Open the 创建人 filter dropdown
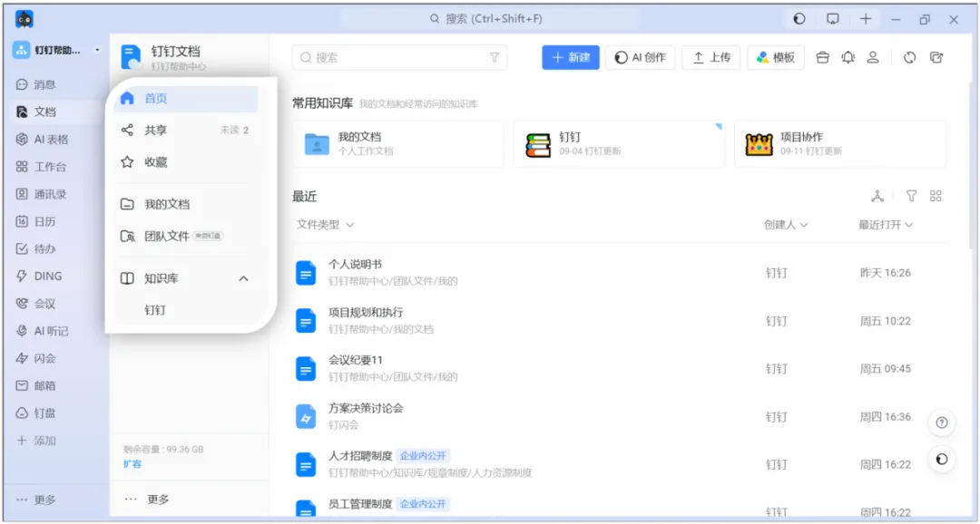Image resolution: width=980 pixels, height=524 pixels. 786,224
